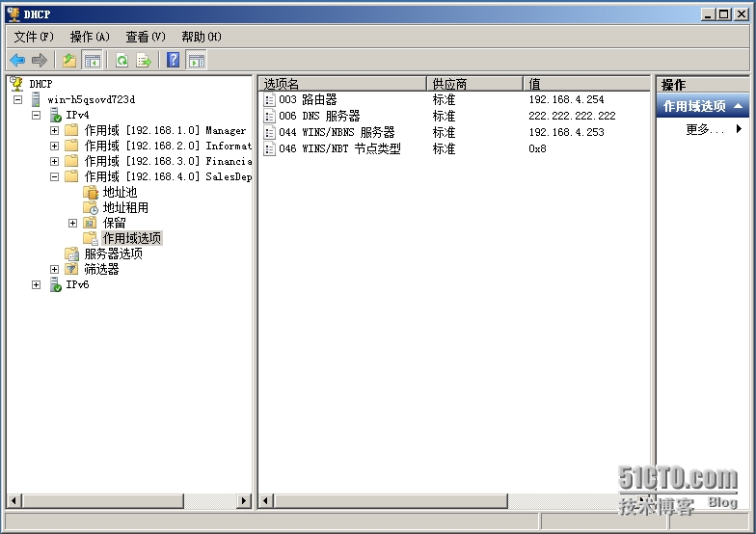Viewport: 756px width, 534px height.
Task: Click the folder icon of scope 192.168.3.0
Action: [x=71, y=161]
